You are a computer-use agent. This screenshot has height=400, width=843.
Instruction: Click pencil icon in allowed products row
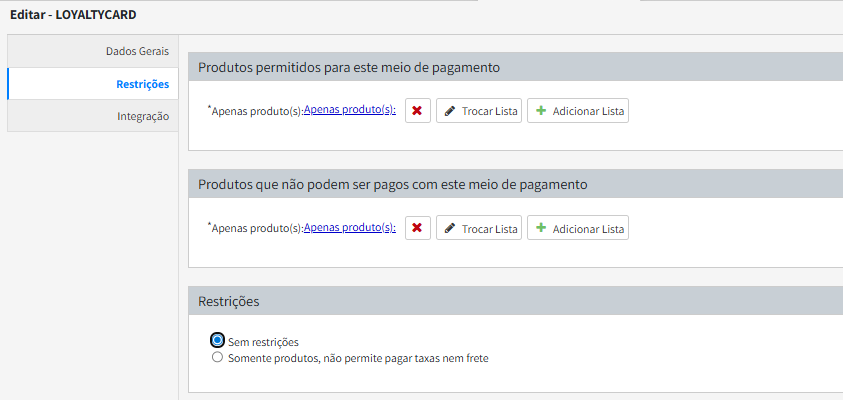click(x=450, y=111)
